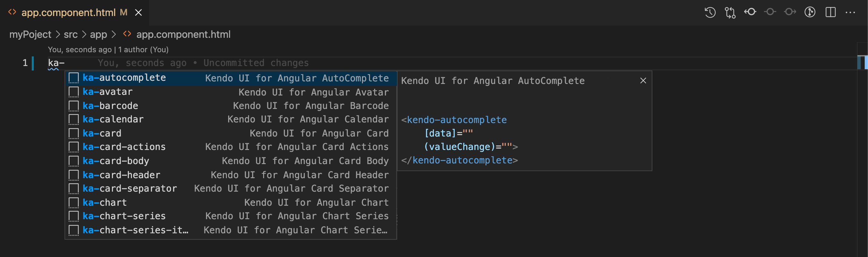868x257 pixels.
Task: Open the '1 author (You)' code lens
Action: (143, 49)
